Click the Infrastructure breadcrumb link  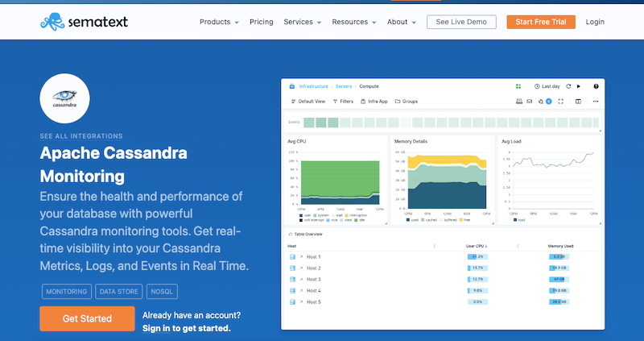coord(313,86)
